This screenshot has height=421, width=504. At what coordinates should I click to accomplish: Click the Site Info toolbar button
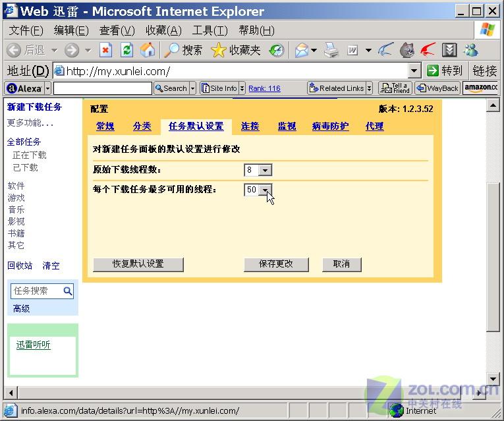pos(219,88)
